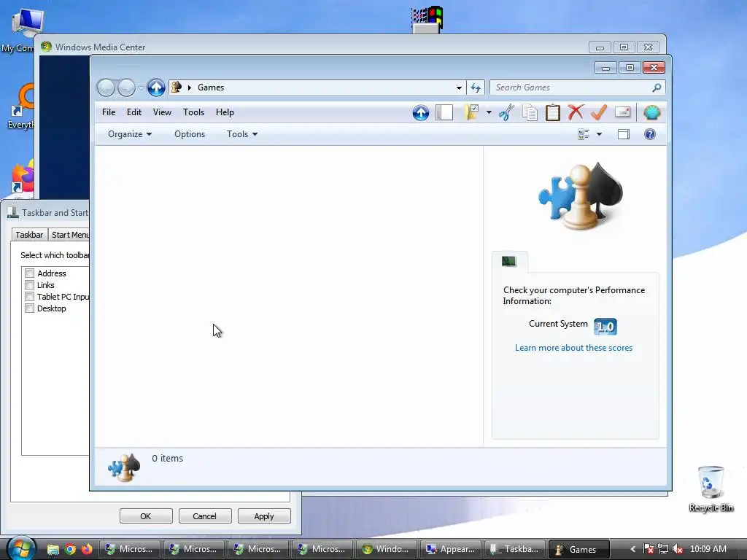Viewport: 747px width, 560px height.
Task: Check the Desktop toolbar checkbox
Action: 29,308
